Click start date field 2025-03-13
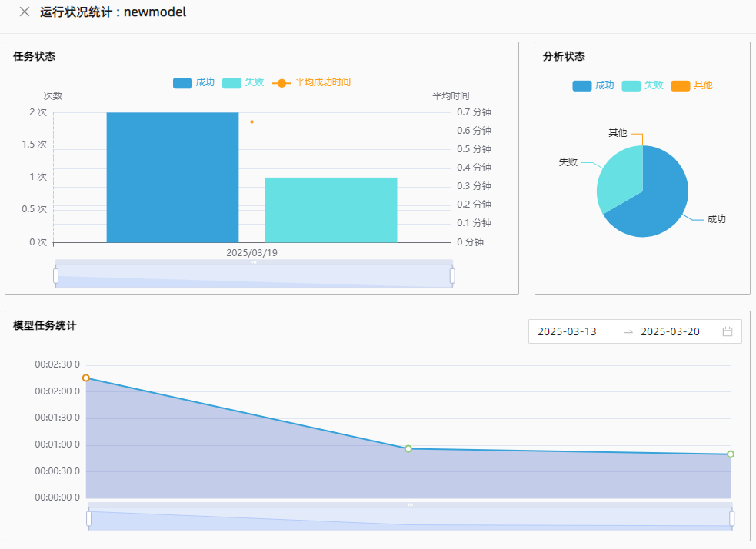The height and width of the screenshot is (549, 756). 567,331
